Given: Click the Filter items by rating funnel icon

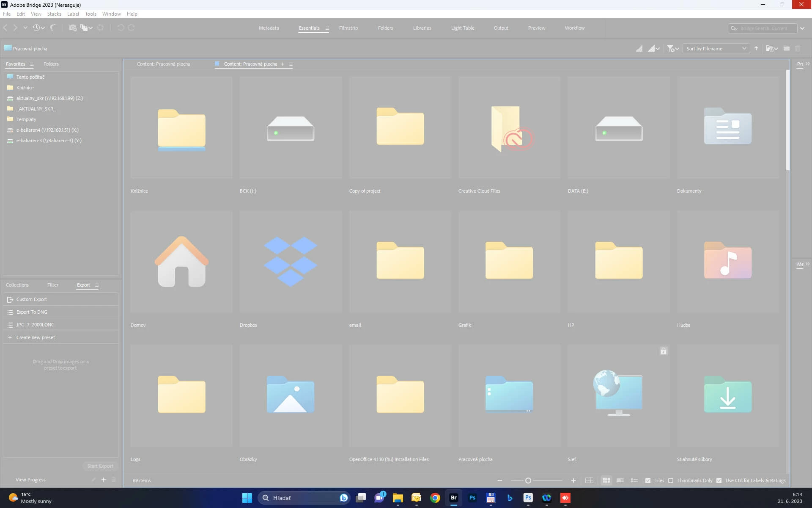Looking at the screenshot, I should [x=670, y=49].
